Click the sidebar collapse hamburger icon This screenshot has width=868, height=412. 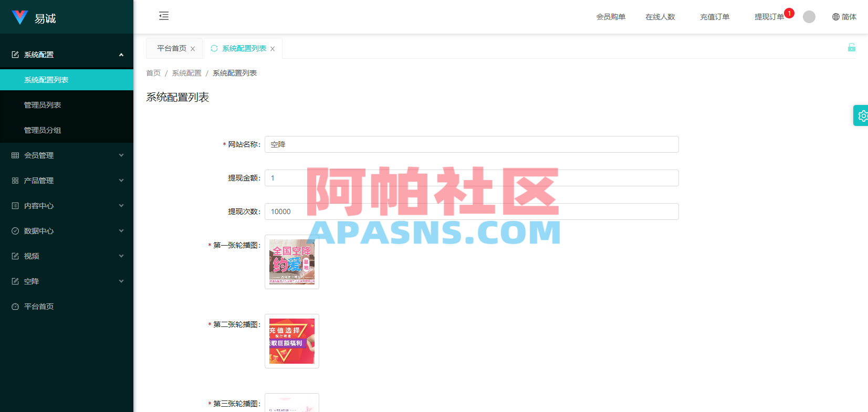coord(164,16)
